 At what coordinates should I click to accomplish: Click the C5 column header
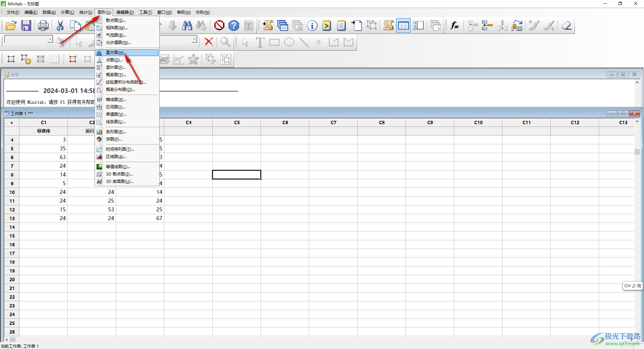point(237,122)
